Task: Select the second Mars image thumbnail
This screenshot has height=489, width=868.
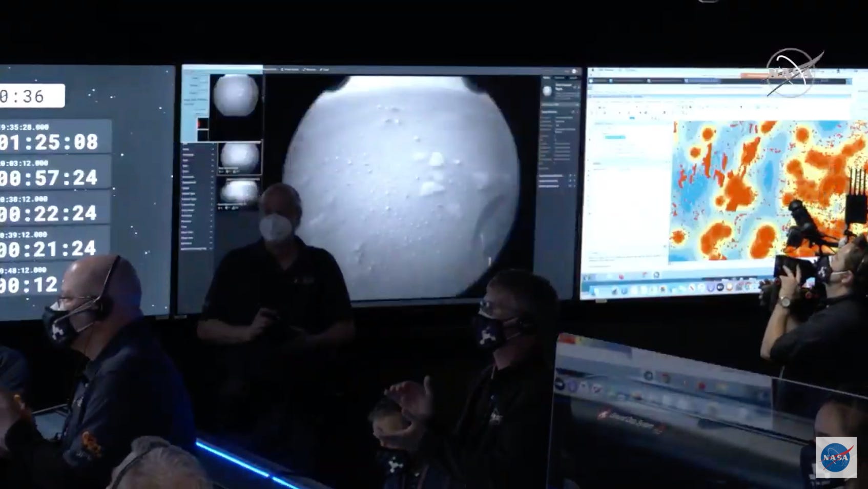Action: tap(239, 157)
